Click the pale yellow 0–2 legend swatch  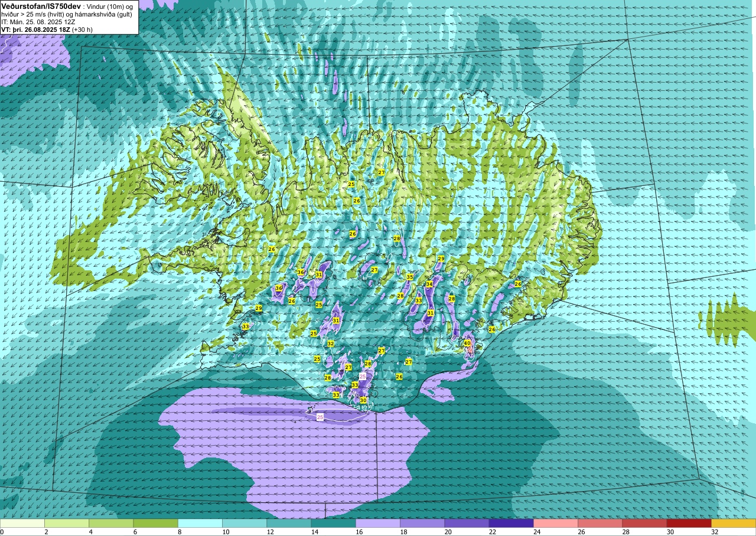[x=22, y=523]
